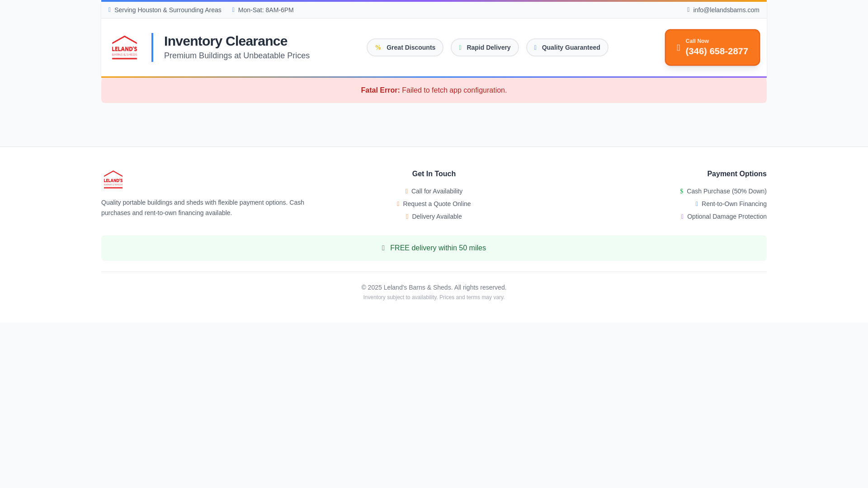868x488 pixels.
Task: Click the Quality portable buildings footer description
Action: pyautogui.click(x=203, y=208)
